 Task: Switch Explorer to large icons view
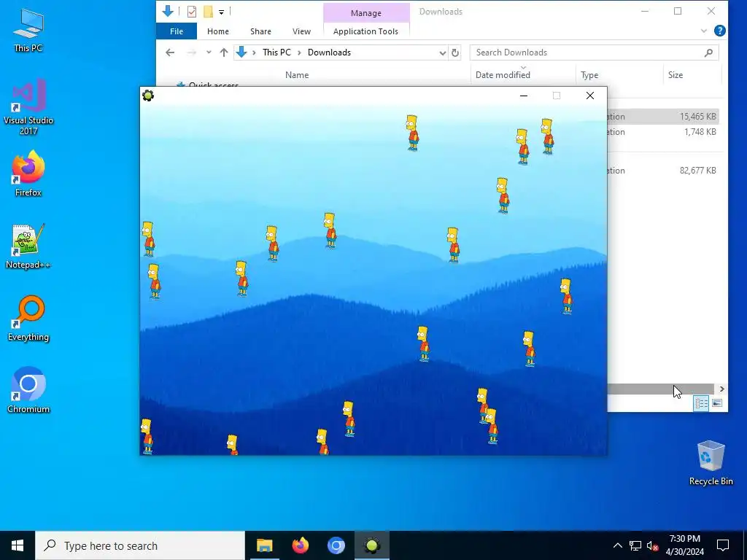click(716, 403)
